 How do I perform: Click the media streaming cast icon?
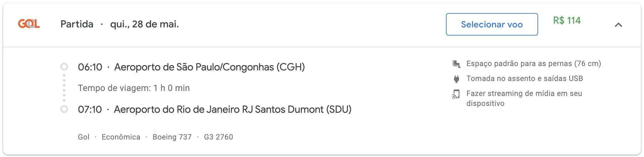click(x=456, y=94)
